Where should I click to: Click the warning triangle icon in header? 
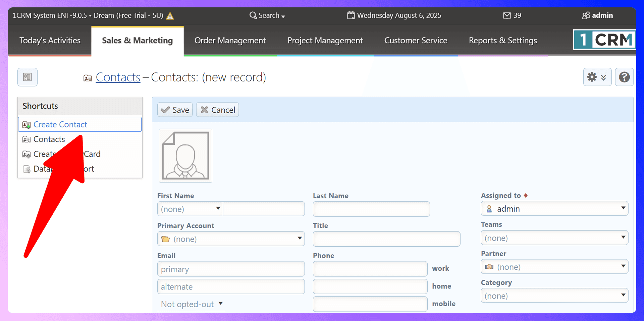point(170,16)
